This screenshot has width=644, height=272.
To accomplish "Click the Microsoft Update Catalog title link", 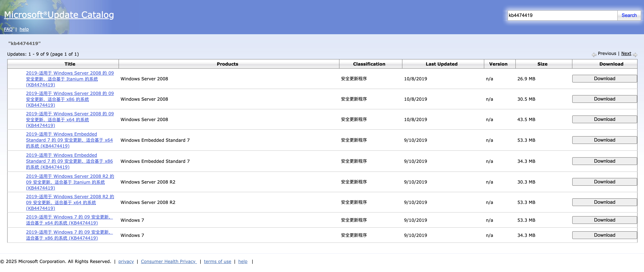I will [x=59, y=15].
